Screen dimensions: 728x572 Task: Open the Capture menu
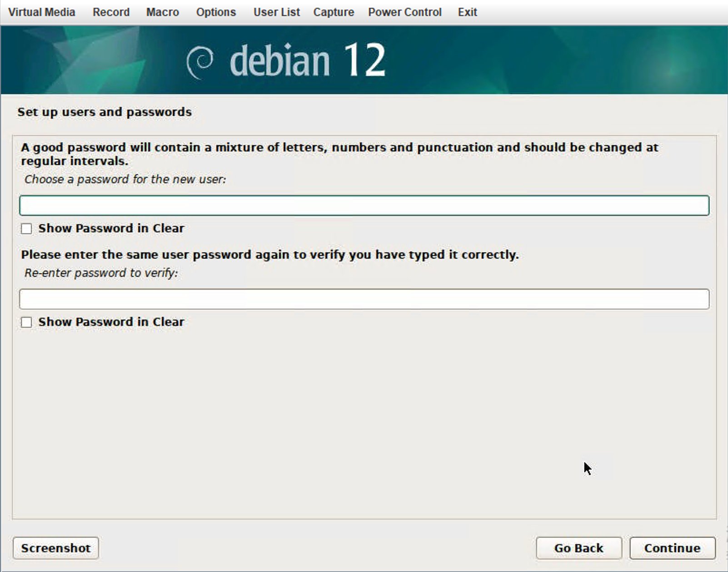pos(333,12)
